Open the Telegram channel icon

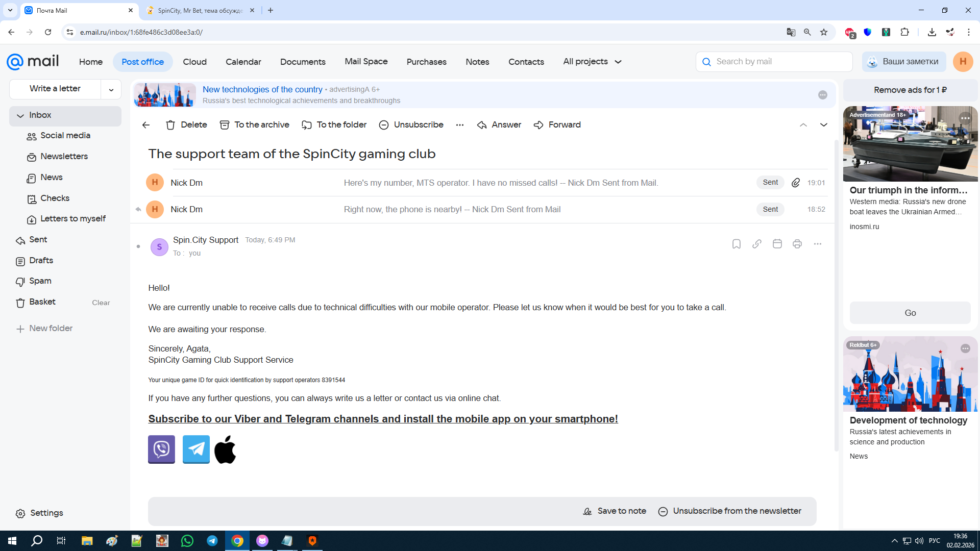click(x=196, y=449)
